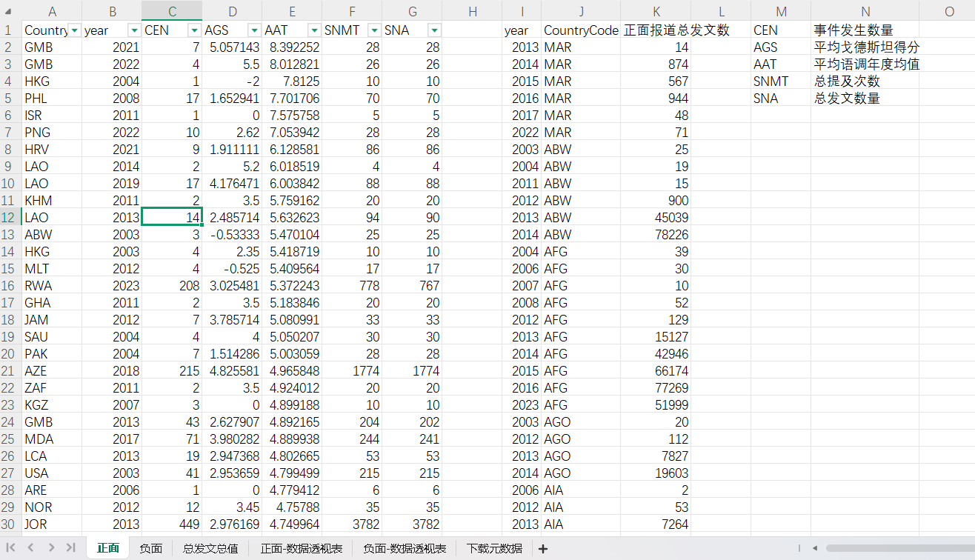
Task: Select the 平均语调年度均值 cell
Action: pyautogui.click(x=865, y=64)
